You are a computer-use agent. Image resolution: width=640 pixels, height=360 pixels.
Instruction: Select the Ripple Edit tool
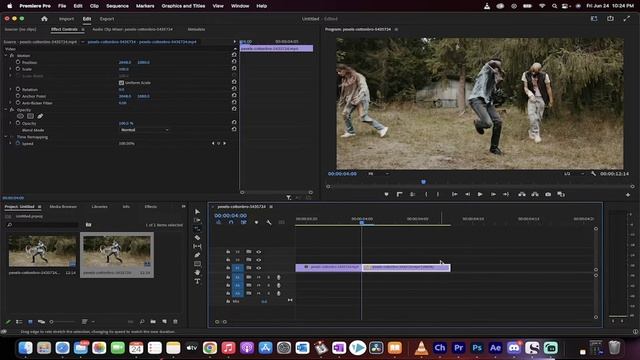[x=198, y=229]
